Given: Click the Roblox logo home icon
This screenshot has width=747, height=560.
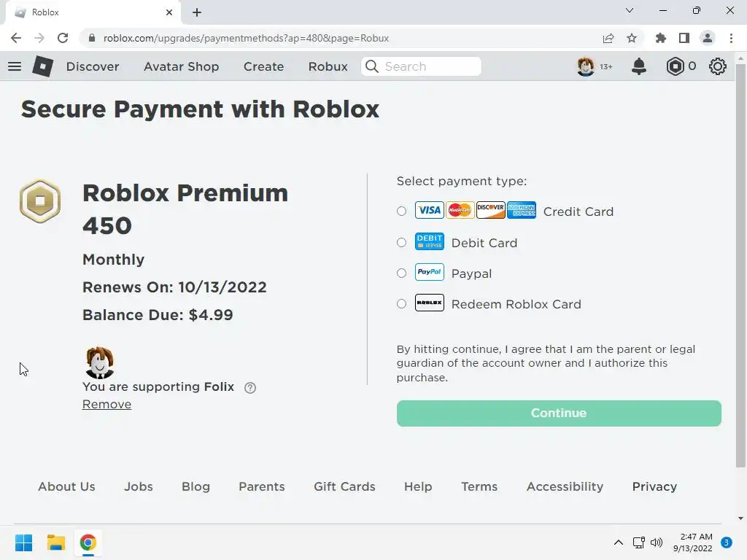Looking at the screenshot, I should tap(42, 66).
